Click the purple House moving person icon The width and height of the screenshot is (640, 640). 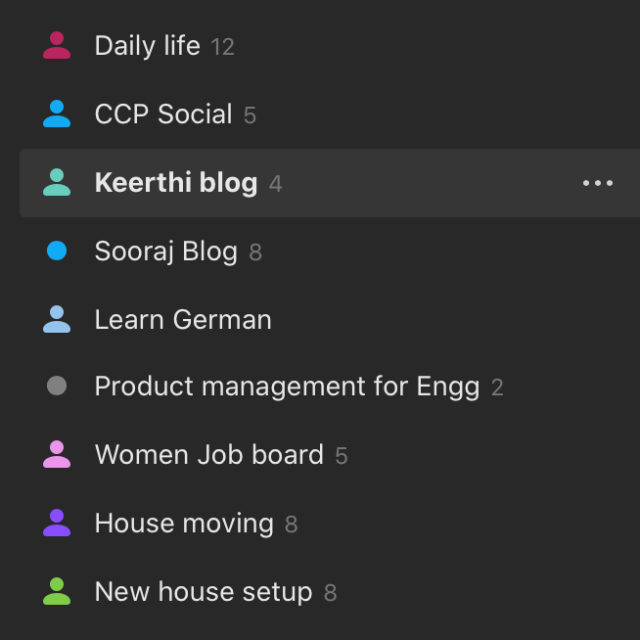click(x=57, y=523)
